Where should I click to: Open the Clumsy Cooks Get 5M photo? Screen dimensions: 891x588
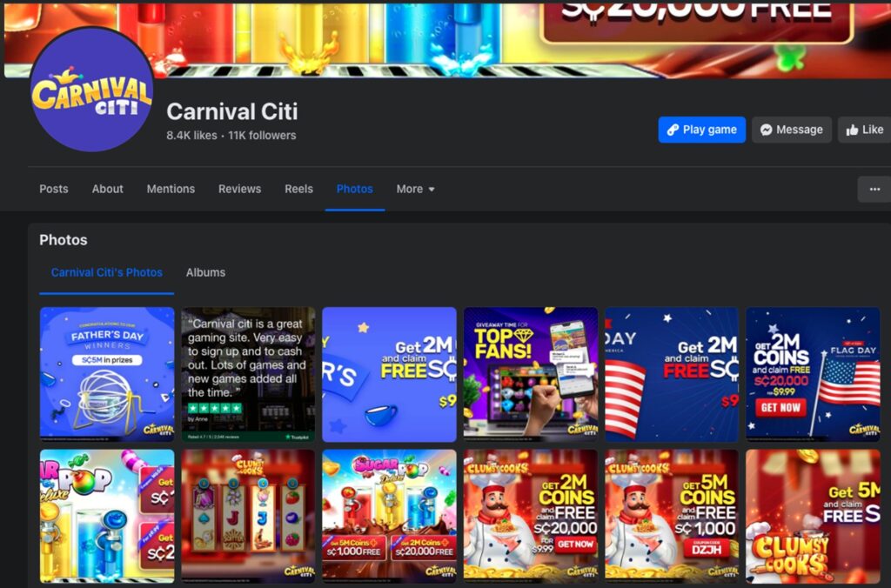tap(814, 517)
